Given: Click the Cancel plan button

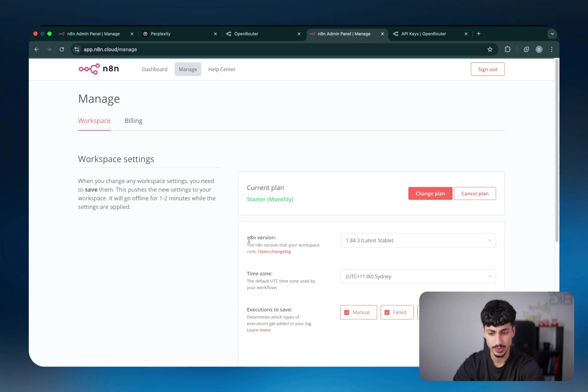Looking at the screenshot, I should [x=475, y=193].
